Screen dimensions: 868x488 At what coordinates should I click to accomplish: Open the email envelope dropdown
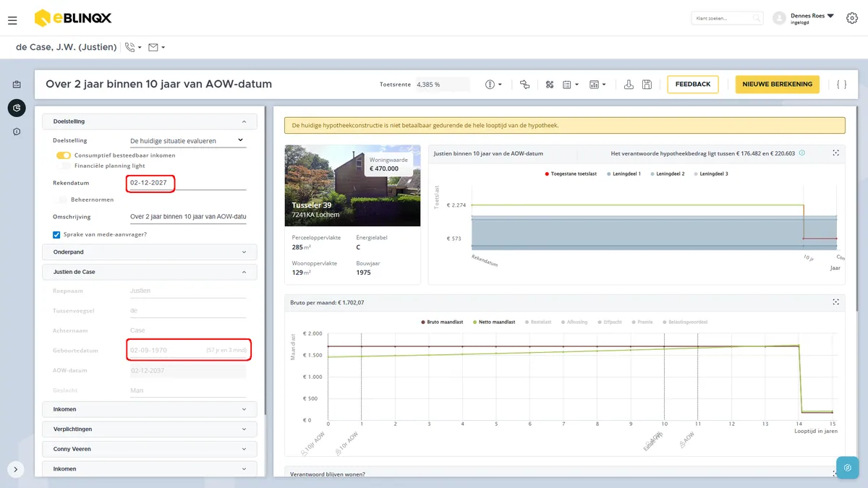[x=156, y=47]
